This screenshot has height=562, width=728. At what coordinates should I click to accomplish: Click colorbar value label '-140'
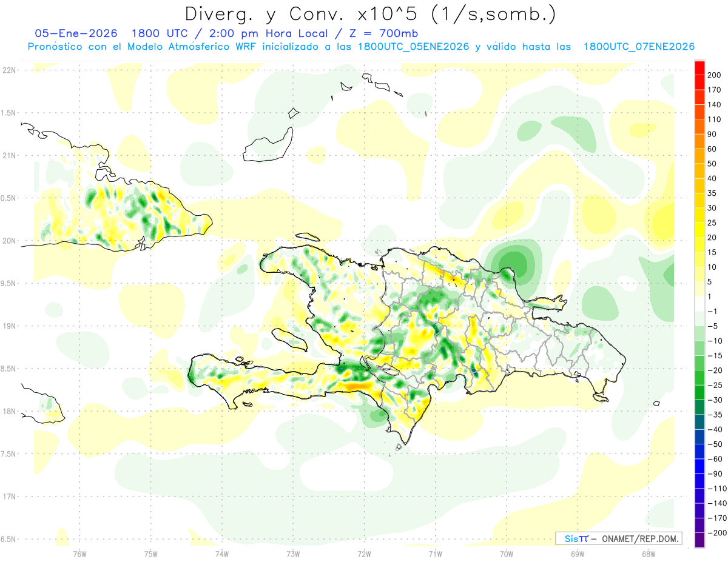tap(717, 503)
